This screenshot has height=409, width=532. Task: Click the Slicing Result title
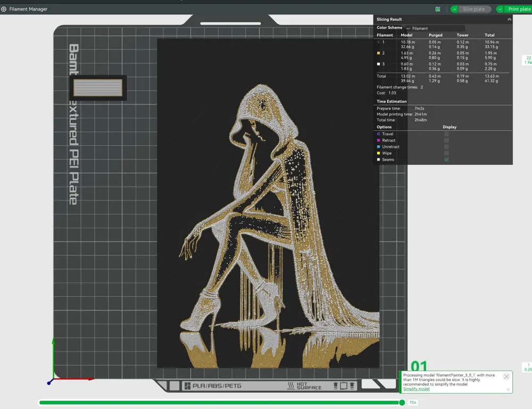pos(389,19)
